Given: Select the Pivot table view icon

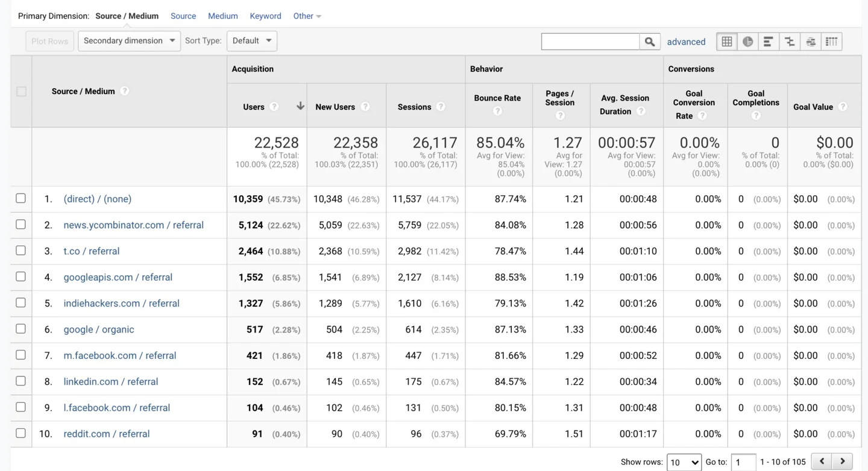Looking at the screenshot, I should tap(831, 42).
